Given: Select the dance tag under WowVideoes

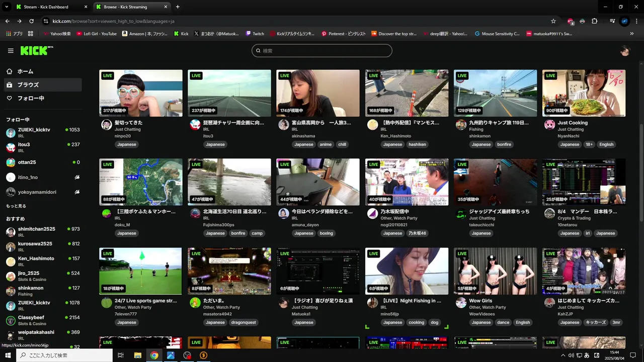Looking at the screenshot, I should point(503,322).
